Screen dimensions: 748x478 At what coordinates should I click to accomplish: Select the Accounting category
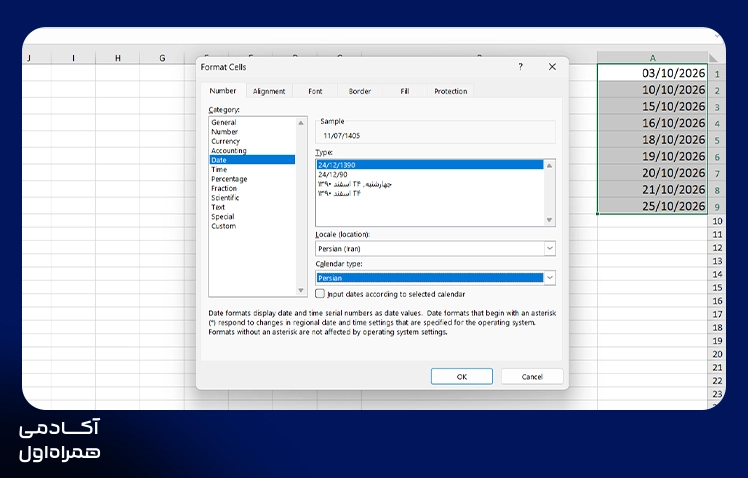(252, 151)
